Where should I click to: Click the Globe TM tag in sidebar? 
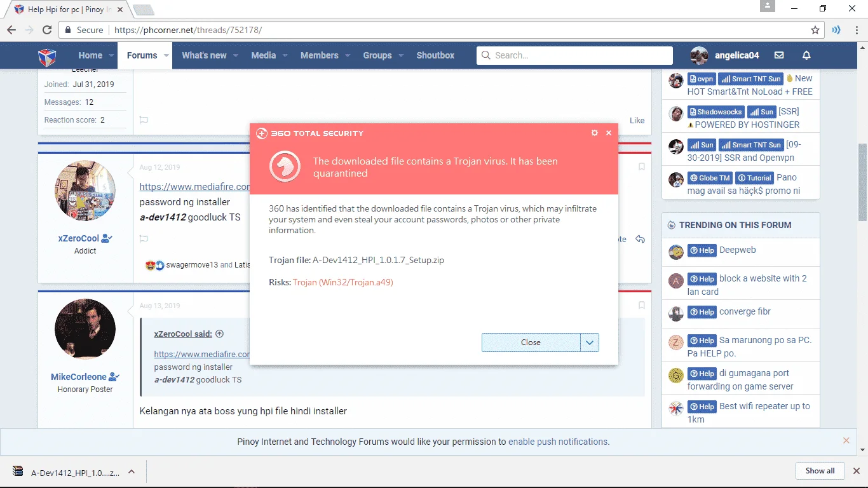(x=710, y=178)
